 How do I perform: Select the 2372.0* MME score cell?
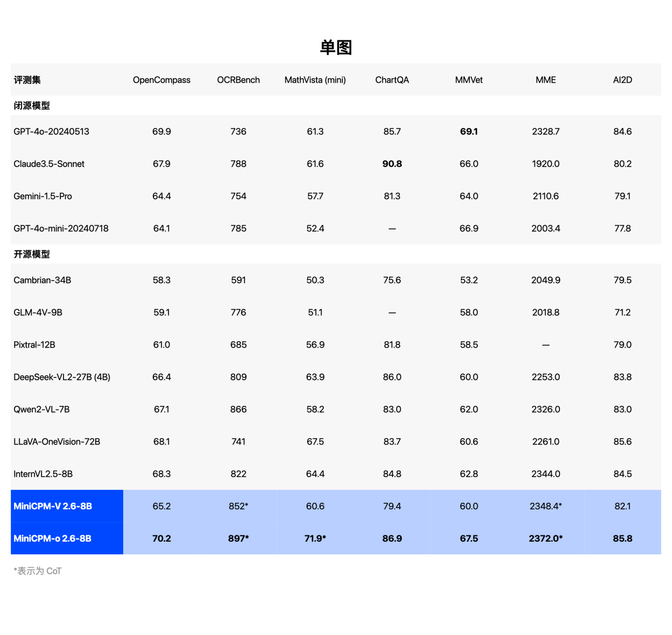tap(546, 538)
